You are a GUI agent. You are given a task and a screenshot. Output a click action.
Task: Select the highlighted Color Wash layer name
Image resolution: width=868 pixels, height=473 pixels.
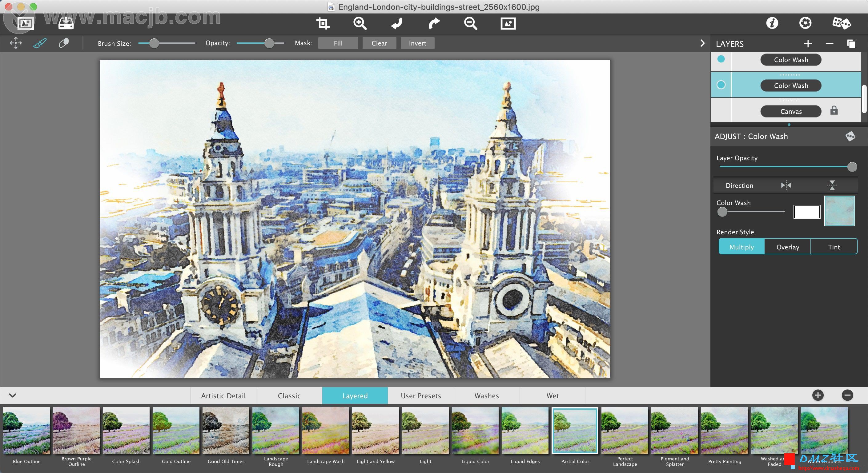pos(790,85)
